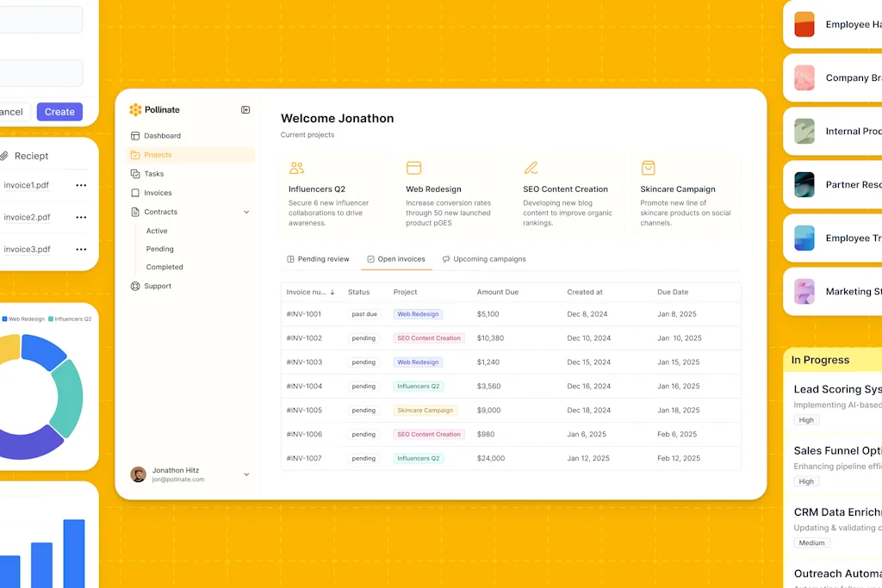Select the Influencers Q2 project card
This screenshot has height=588, width=882.
click(337, 195)
